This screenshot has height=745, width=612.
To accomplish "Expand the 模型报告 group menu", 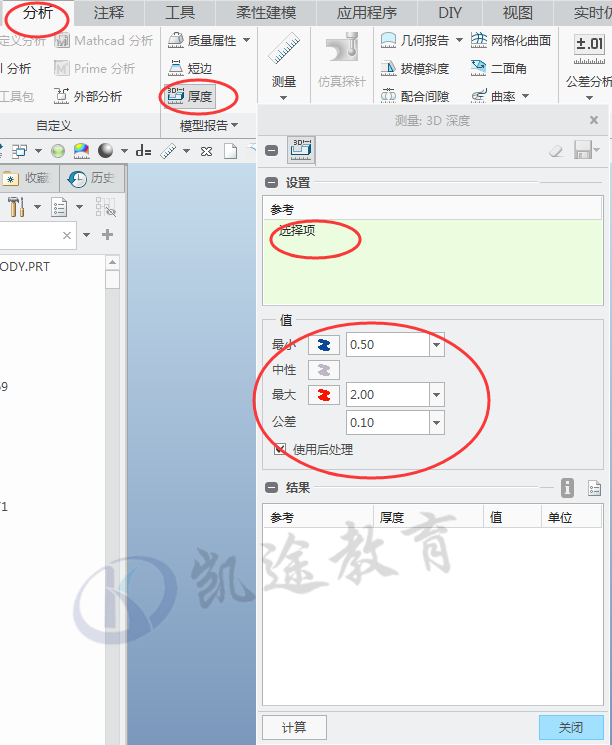I will pos(209,125).
